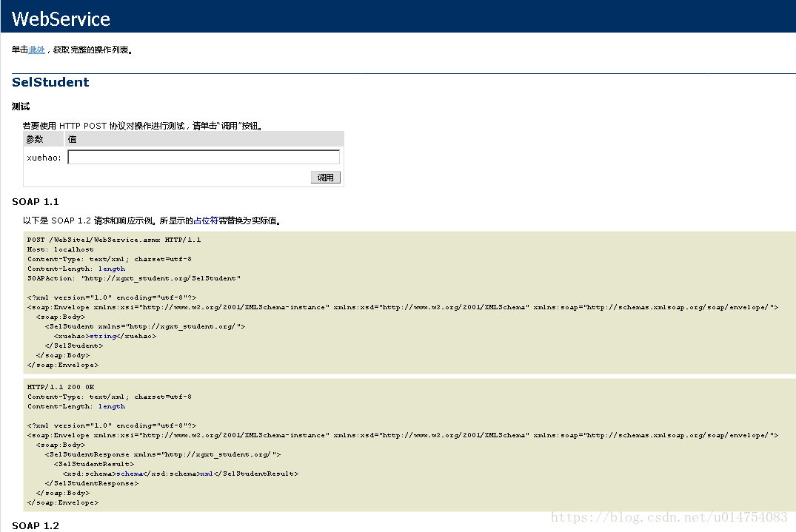Click the SOAP 1.1 heading
Viewport: 796px width, 532px height.
pos(36,202)
